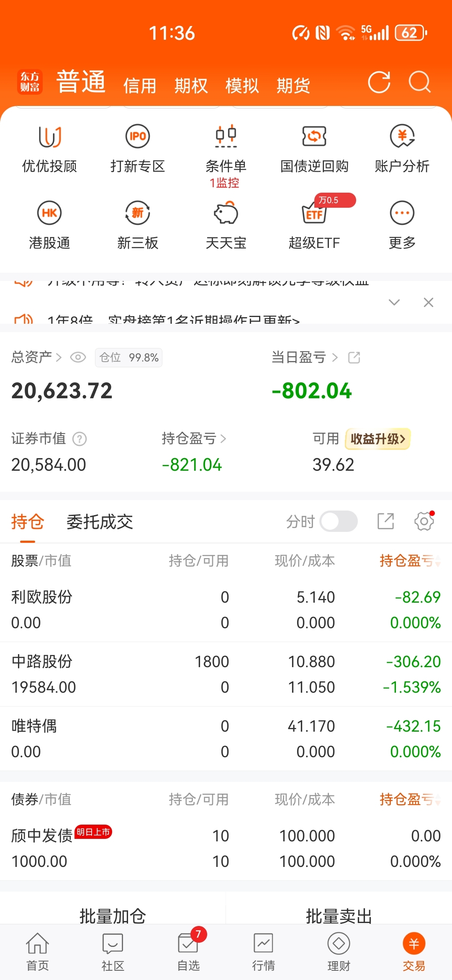Switch to 期货 account tab
The height and width of the screenshot is (980, 452).
pyautogui.click(x=293, y=86)
